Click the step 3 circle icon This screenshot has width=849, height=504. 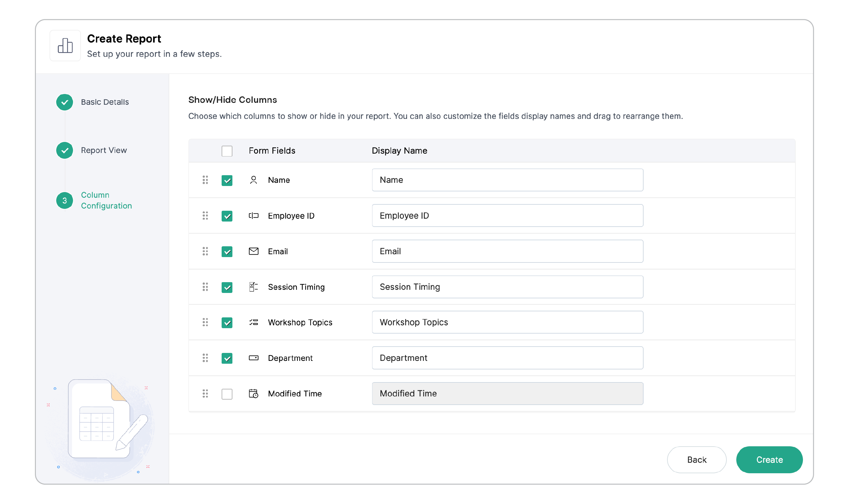64,201
